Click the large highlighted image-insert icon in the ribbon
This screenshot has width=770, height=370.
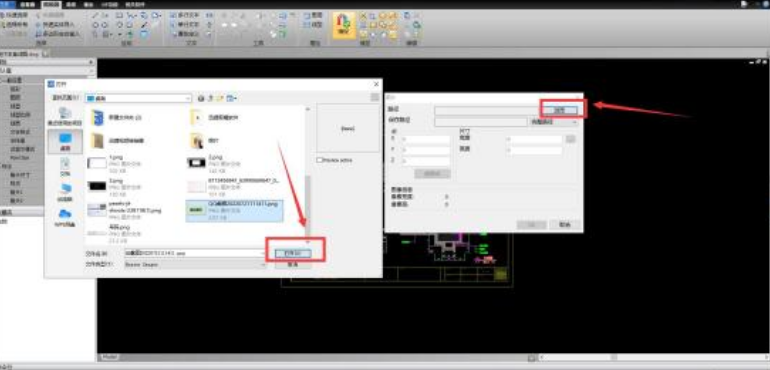344,25
